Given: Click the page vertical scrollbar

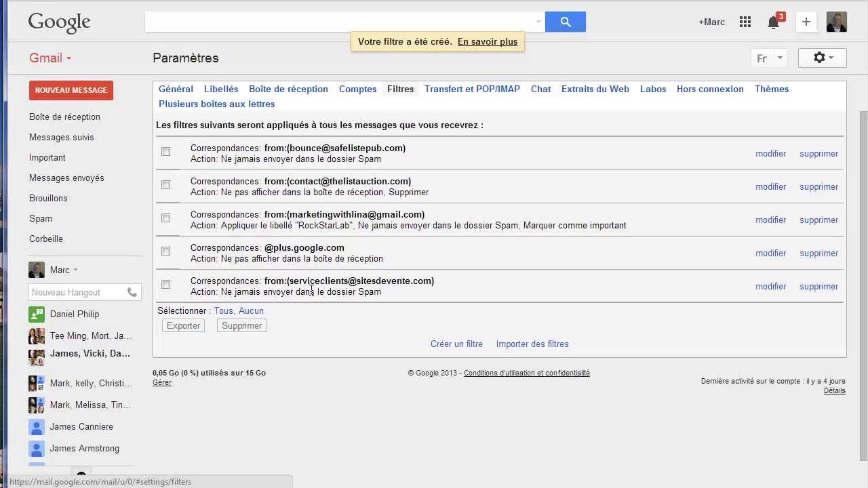Looking at the screenshot, I should (863, 285).
